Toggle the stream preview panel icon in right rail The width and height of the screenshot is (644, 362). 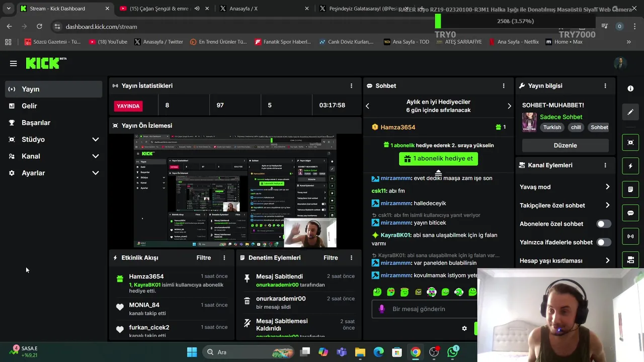(630, 142)
